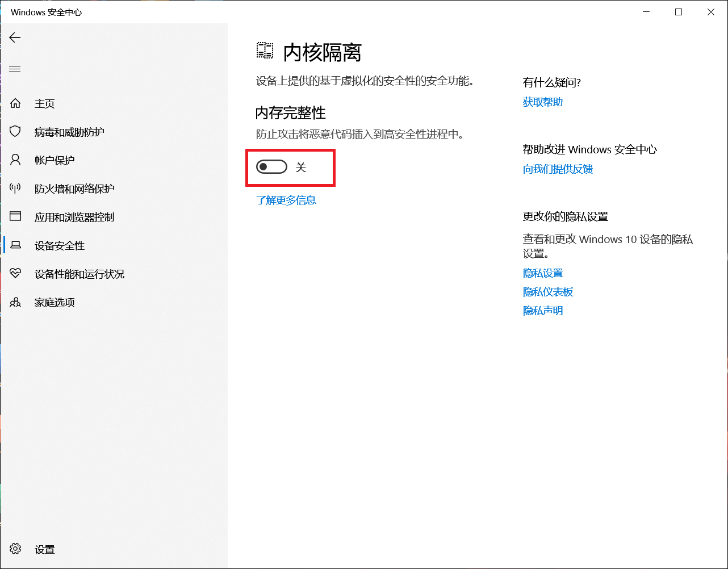This screenshot has width=728, height=569.
Task: Click the antenna icon for 防火墙和网络保护
Action: tap(15, 189)
